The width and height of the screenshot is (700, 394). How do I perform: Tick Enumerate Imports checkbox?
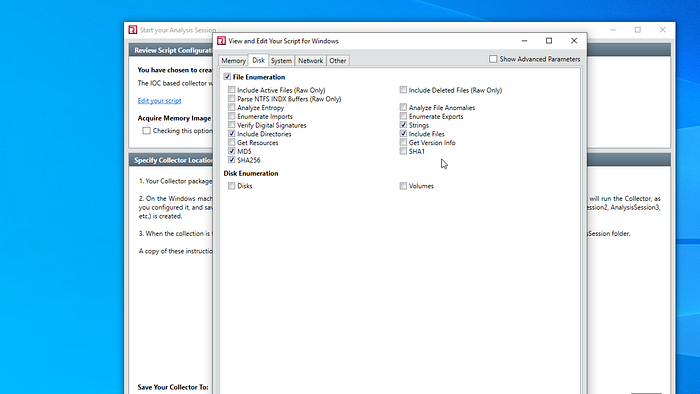[x=231, y=116]
